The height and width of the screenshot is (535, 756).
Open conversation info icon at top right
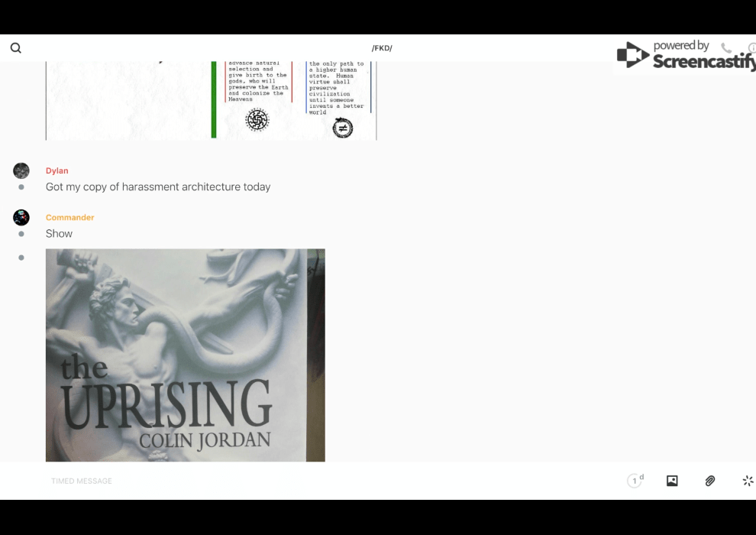coord(751,48)
